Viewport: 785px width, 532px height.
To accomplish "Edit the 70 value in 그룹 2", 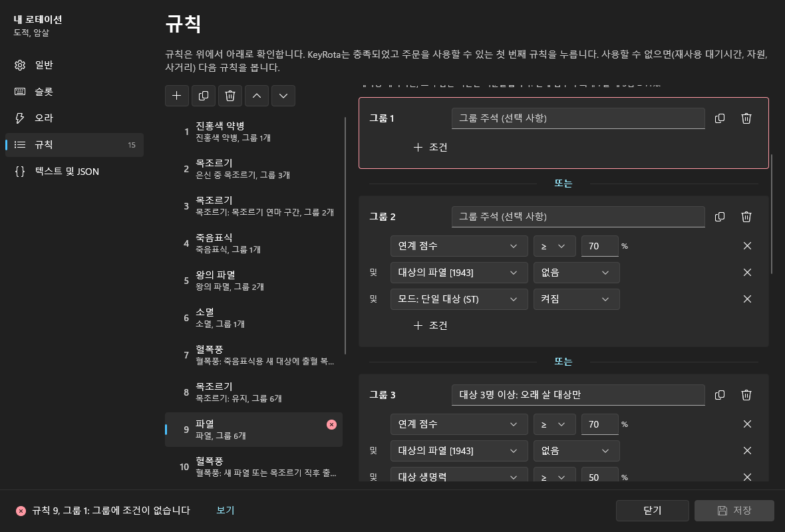I will 600,246.
